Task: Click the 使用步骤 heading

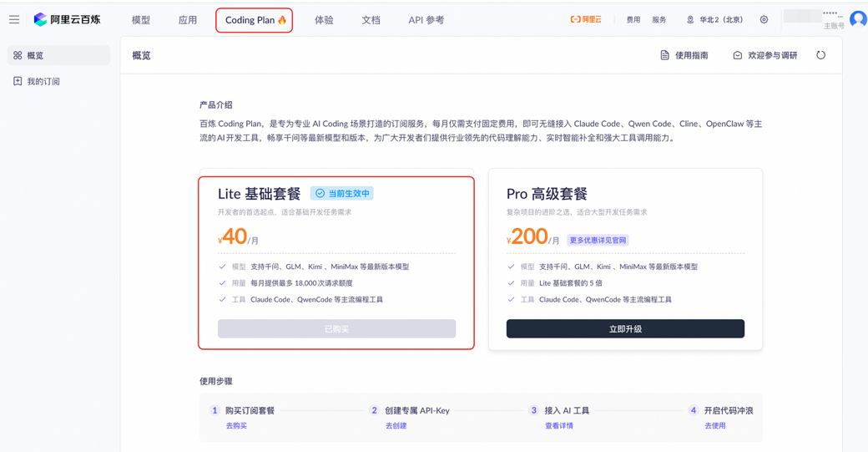Action: pos(216,381)
